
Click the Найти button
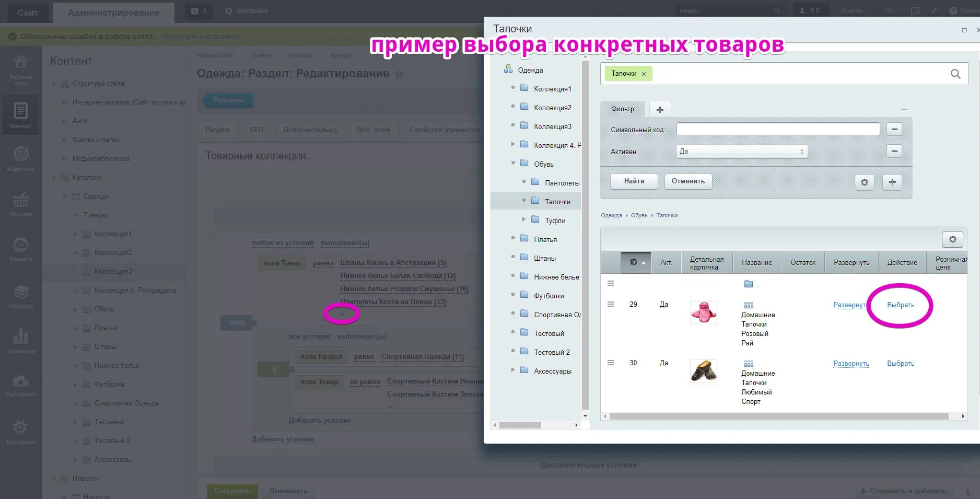coord(634,181)
